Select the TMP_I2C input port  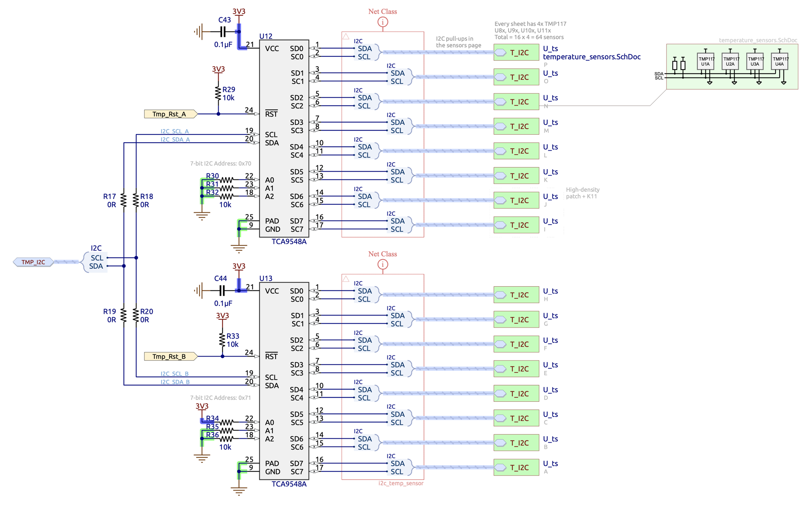click(33, 262)
